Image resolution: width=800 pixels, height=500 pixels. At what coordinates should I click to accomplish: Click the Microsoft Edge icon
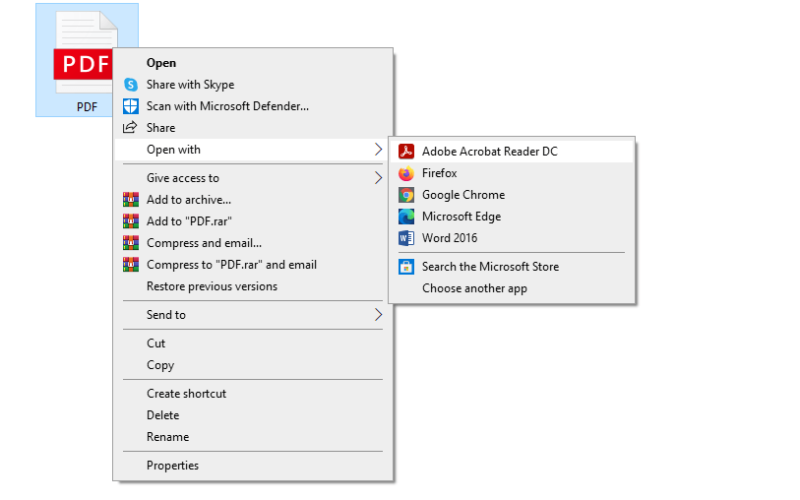(406, 216)
